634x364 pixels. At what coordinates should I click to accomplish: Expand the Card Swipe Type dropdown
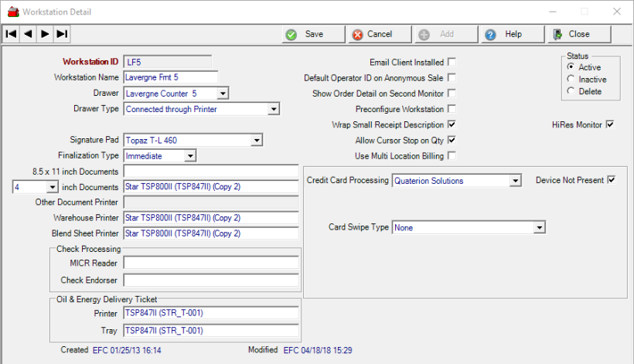(x=540, y=228)
